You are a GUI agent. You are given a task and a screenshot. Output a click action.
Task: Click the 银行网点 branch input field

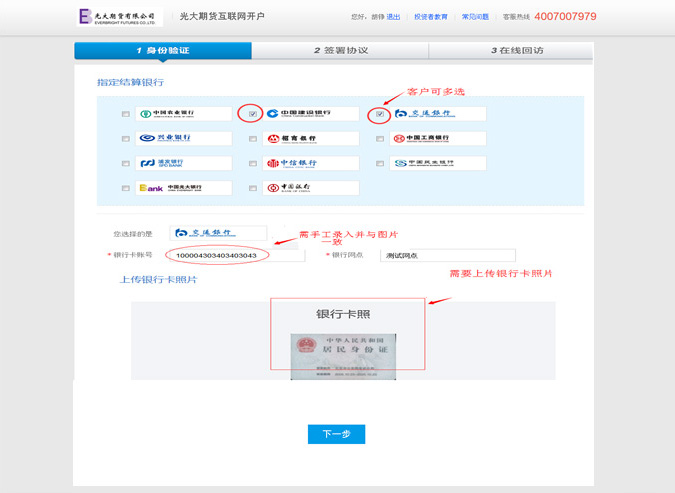click(448, 255)
